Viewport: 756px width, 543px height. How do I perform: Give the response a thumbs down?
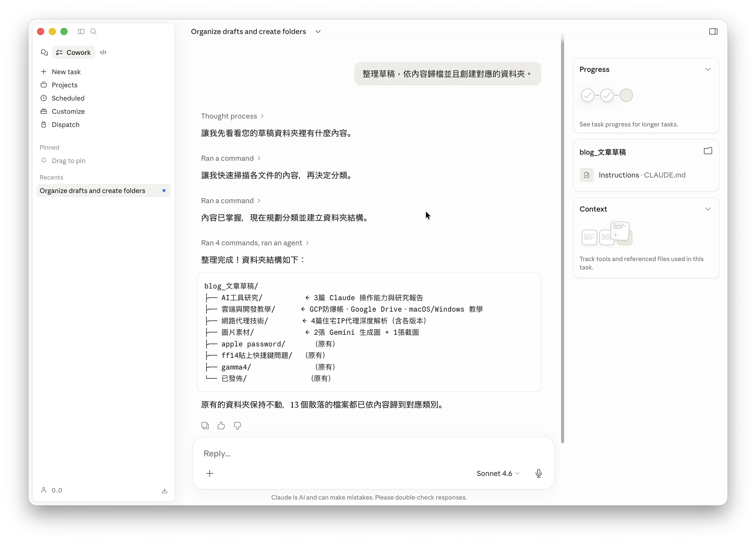click(x=237, y=425)
